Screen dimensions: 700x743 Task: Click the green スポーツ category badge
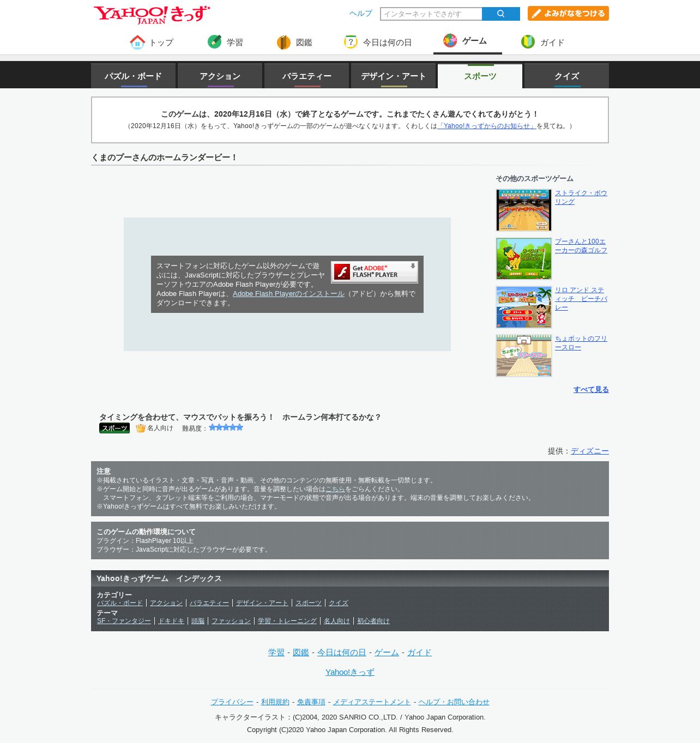[x=114, y=428]
